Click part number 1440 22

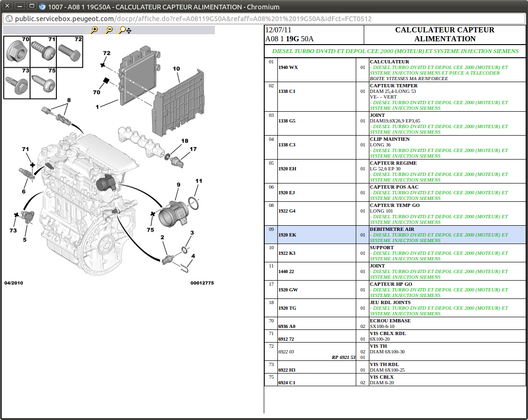(x=286, y=271)
